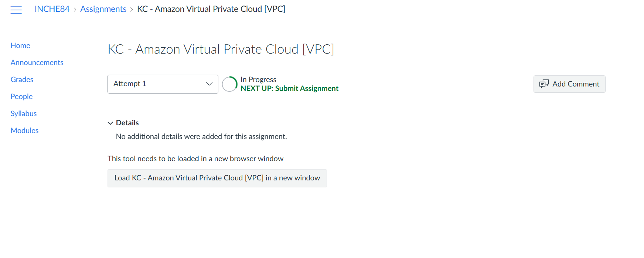Select the current page breadcrumb KC - Amazon VPC

tap(211, 9)
